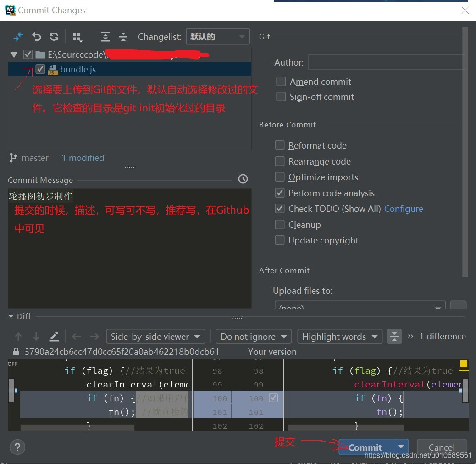Collapse the Diff section
476x464 pixels.
point(11,316)
